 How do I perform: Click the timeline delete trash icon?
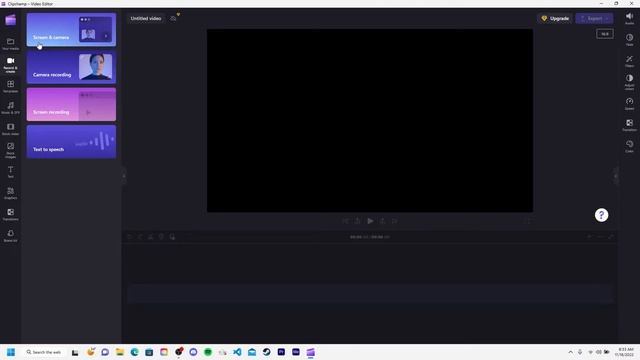pos(162,237)
